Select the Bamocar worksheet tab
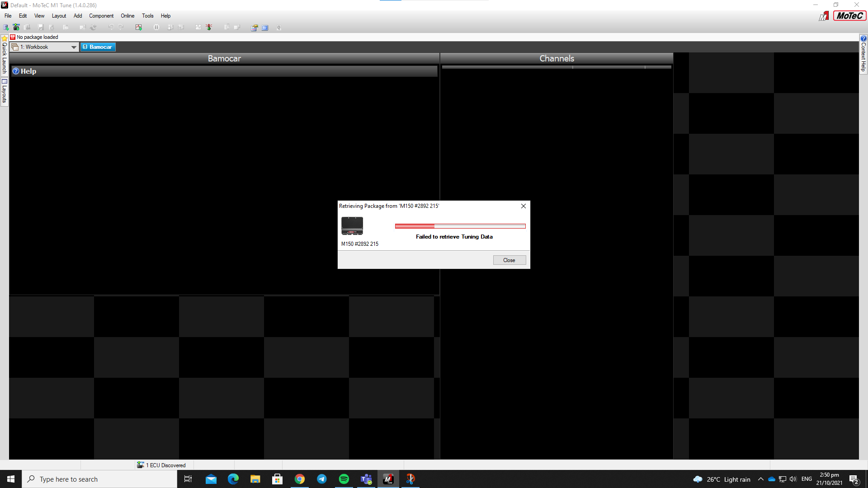This screenshot has height=488, width=868. tap(98, 47)
